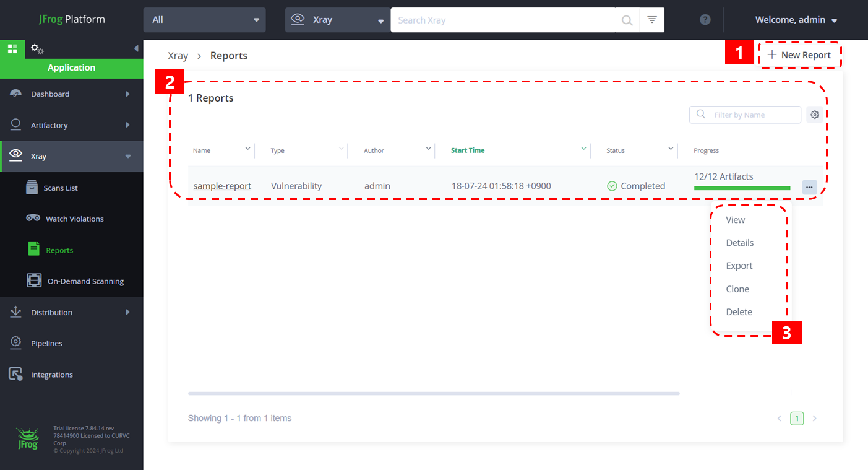Open the All repositories dropdown
Viewport: 868px width, 470px height.
point(205,20)
